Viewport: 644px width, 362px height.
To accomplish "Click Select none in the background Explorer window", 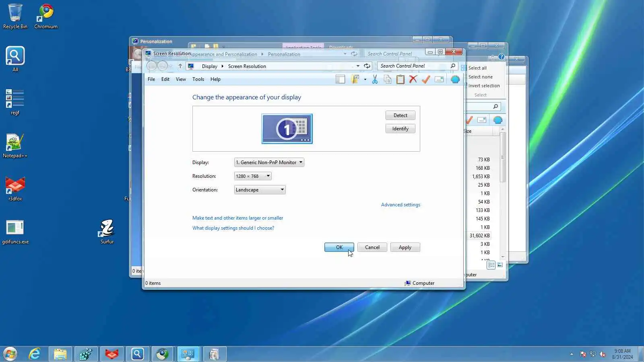I will point(480,77).
